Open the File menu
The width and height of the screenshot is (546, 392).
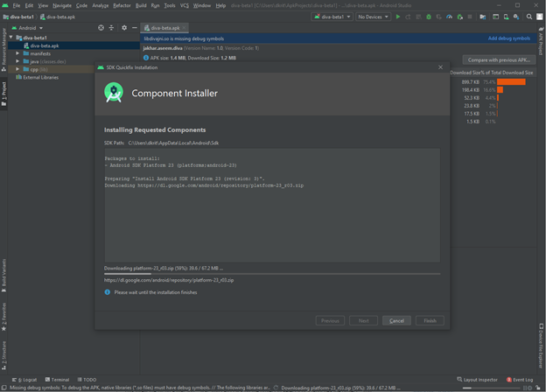(17, 5)
